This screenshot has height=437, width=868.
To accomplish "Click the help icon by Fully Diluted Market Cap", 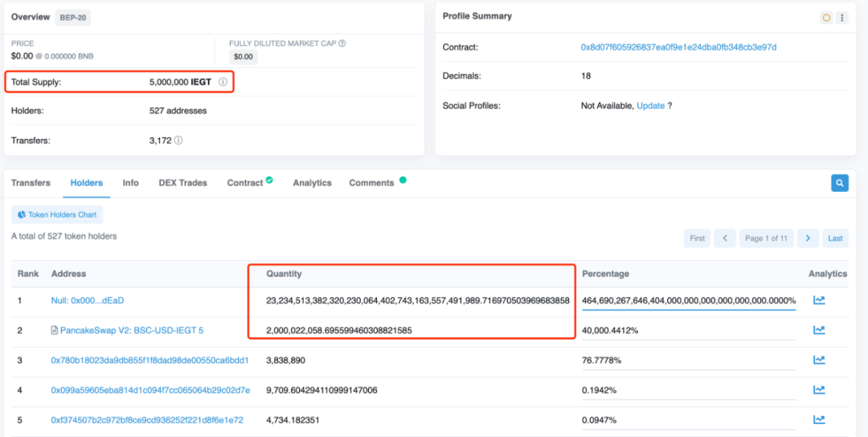I will pos(342,43).
